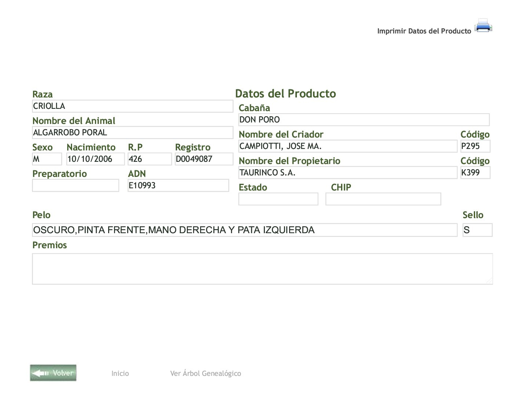Focus the ADN field E10993
Viewport: 522px width, 420px height.
tap(178, 186)
